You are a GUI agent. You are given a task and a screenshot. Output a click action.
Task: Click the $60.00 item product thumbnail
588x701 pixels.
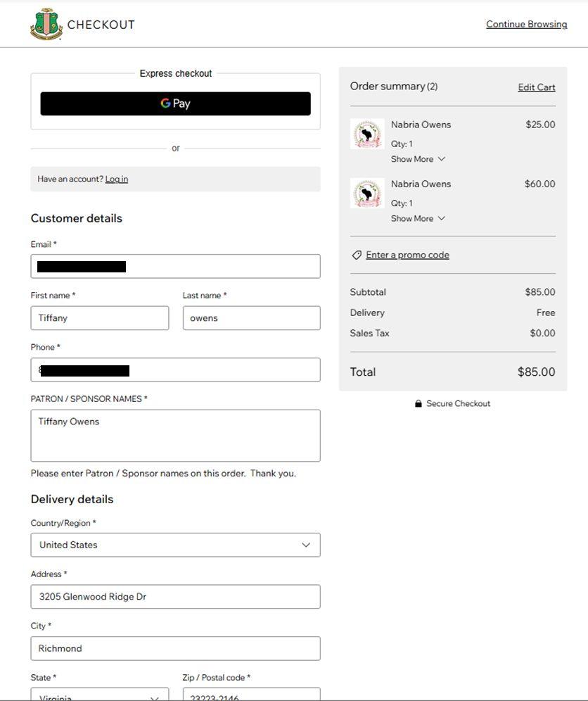(x=366, y=193)
